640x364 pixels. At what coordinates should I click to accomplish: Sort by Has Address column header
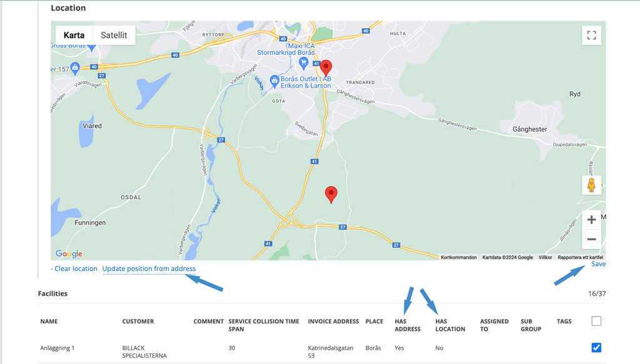tap(407, 325)
